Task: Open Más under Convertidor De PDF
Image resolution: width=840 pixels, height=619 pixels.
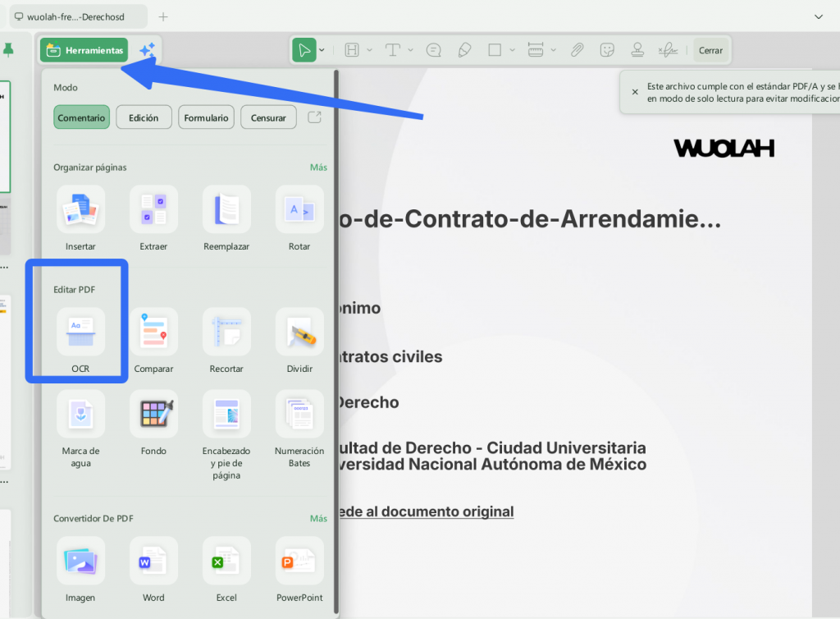Action: 318,518
